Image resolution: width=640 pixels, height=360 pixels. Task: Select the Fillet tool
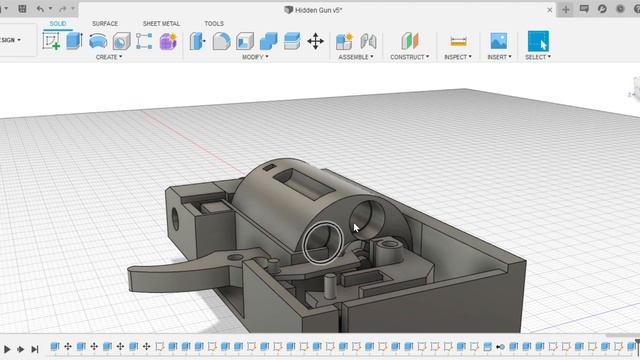[221, 41]
